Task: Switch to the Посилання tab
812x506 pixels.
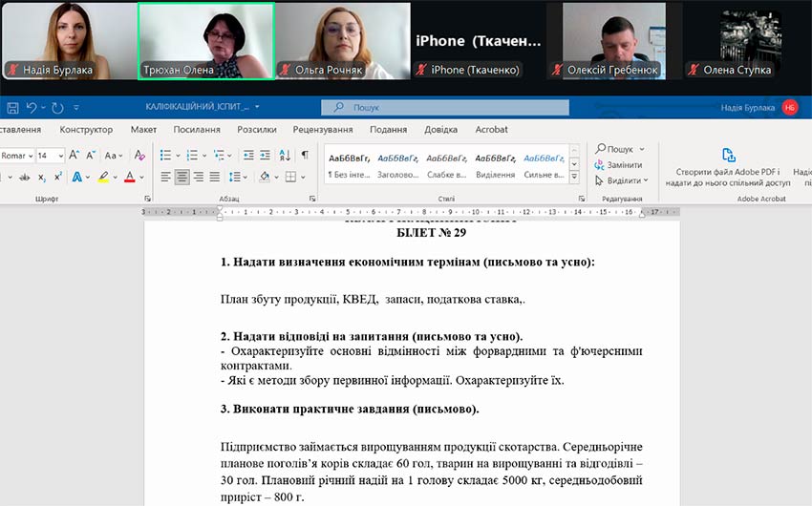Action: pos(197,129)
